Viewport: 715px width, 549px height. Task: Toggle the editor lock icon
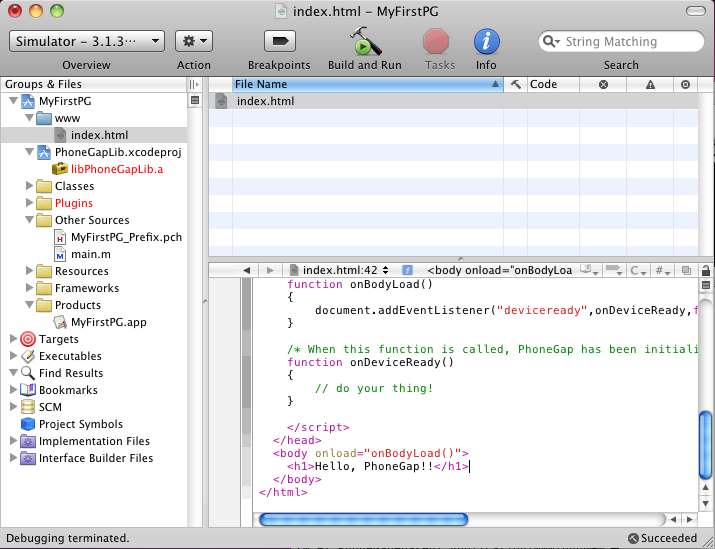[705, 270]
